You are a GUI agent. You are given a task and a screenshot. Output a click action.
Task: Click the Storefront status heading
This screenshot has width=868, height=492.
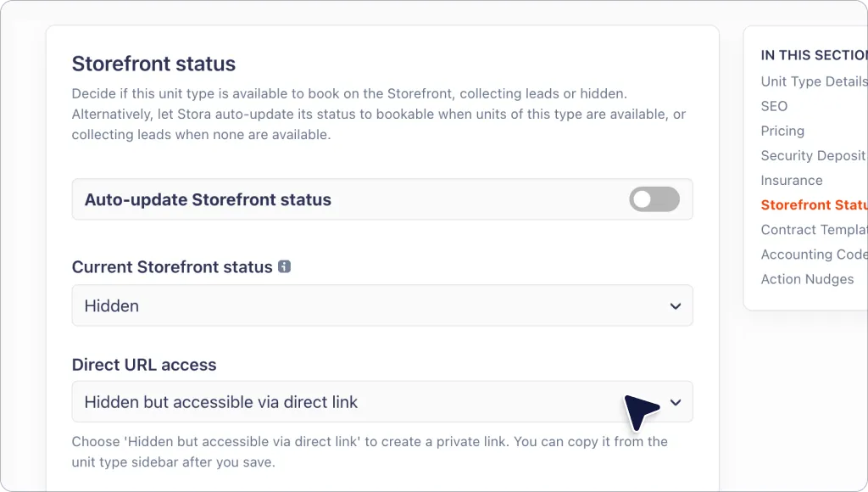[153, 64]
